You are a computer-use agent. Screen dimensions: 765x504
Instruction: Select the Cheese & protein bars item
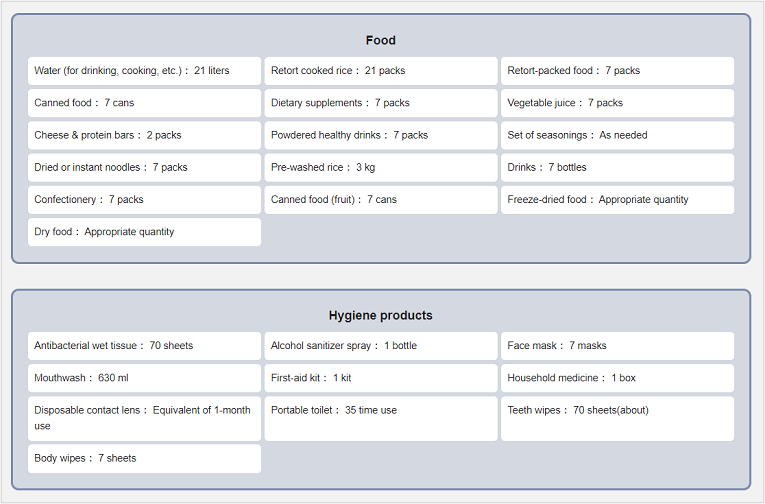[x=145, y=135]
